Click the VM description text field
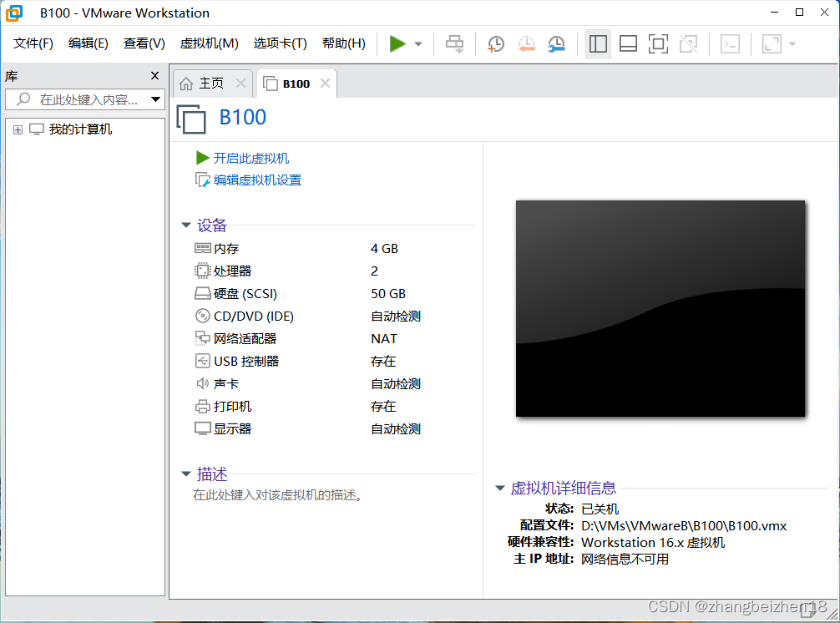 pyautogui.click(x=277, y=495)
